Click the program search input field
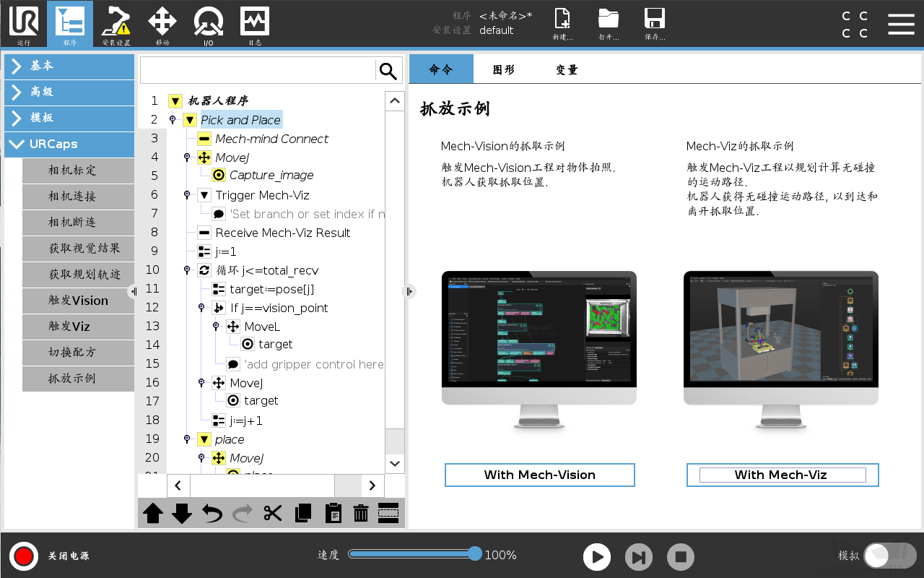This screenshot has height=578, width=924. (x=258, y=71)
